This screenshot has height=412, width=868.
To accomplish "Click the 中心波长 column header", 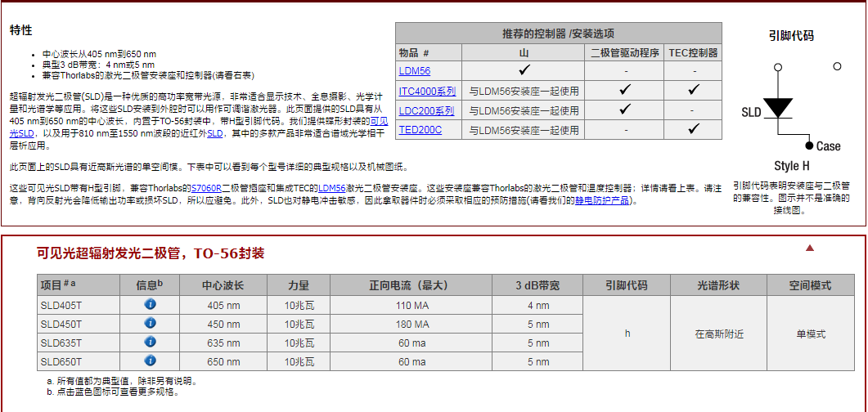I will click(x=223, y=285).
